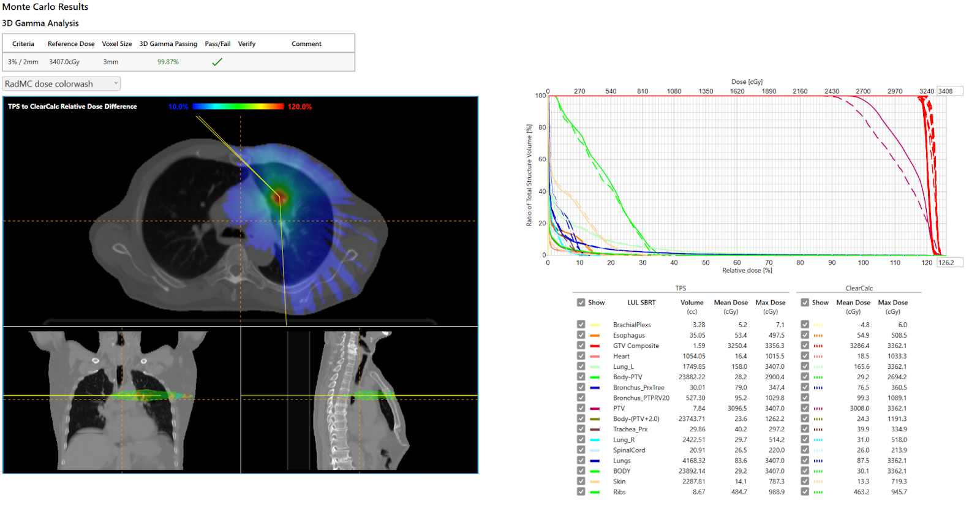Image resolution: width=980 pixels, height=522 pixels.
Task: Open the RadMC dose colorwash dropdown
Action: pos(61,84)
